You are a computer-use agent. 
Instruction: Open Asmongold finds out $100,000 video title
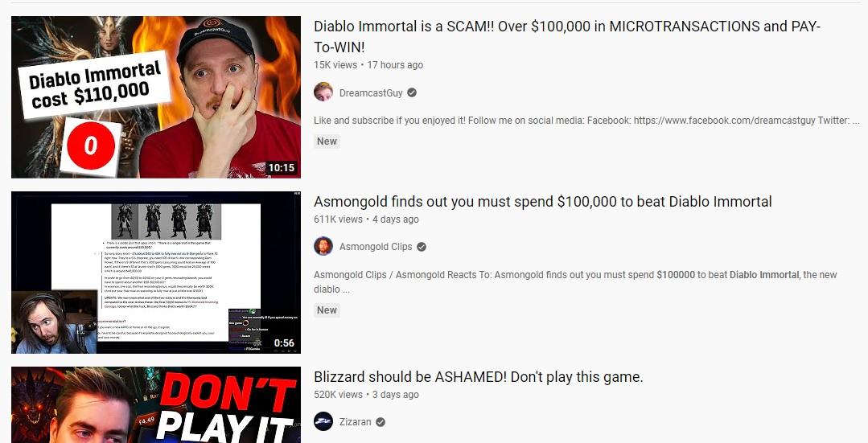[x=542, y=201]
